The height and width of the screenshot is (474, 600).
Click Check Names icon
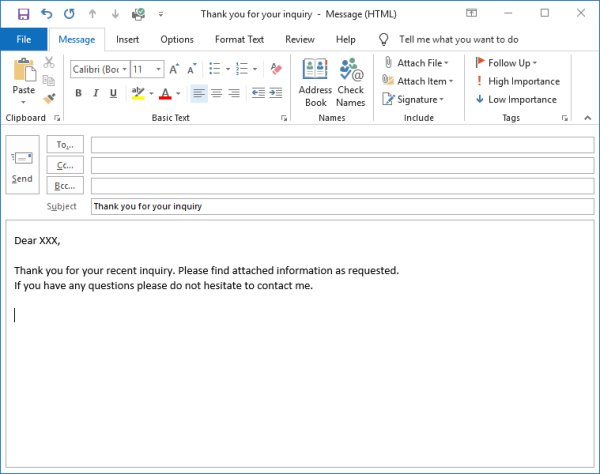pos(351,83)
